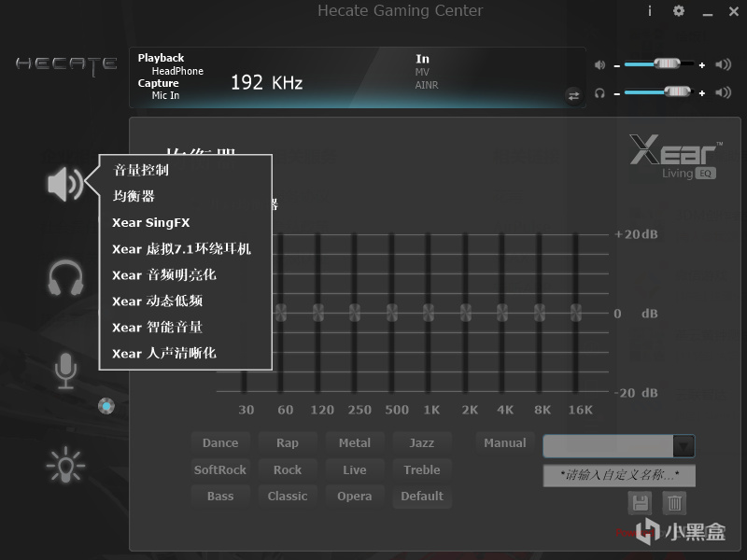Image resolution: width=747 pixels, height=560 pixels.
Task: Select 均衡器 menu entry
Action: coord(134,196)
